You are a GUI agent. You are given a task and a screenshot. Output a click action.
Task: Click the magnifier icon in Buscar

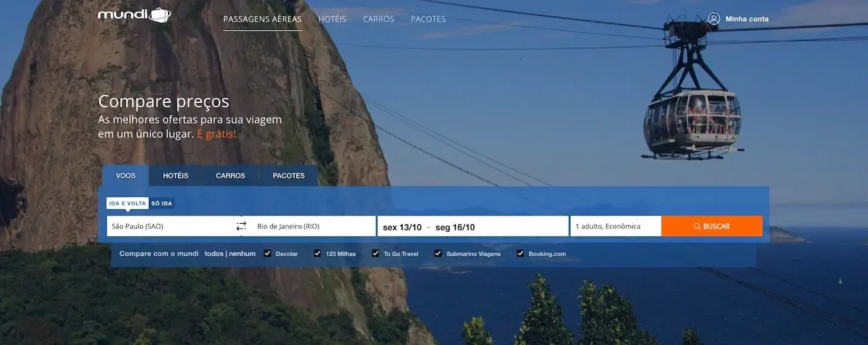pyautogui.click(x=697, y=227)
